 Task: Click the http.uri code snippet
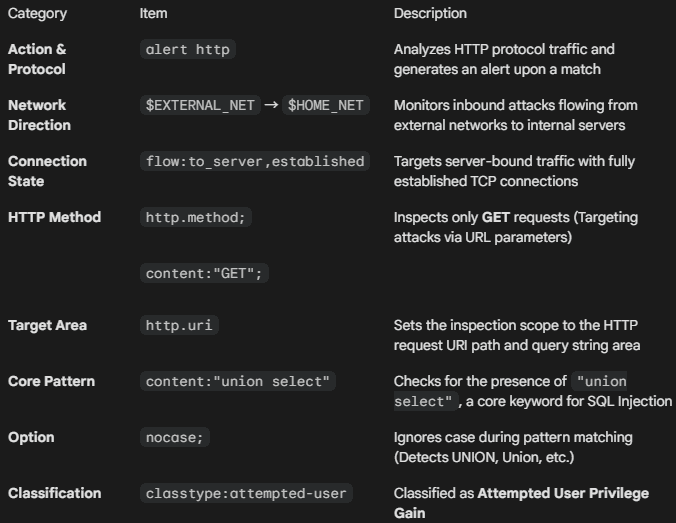click(180, 325)
